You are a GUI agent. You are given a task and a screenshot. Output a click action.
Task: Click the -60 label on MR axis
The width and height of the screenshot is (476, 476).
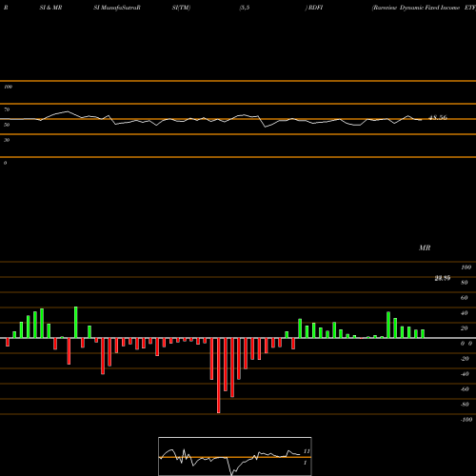pyautogui.click(x=465, y=389)
